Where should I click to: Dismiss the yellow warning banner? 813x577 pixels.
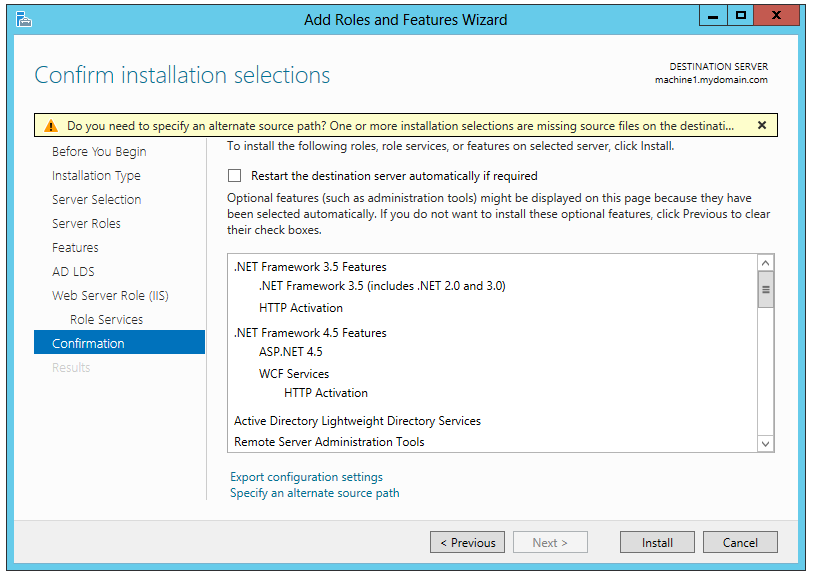761,126
